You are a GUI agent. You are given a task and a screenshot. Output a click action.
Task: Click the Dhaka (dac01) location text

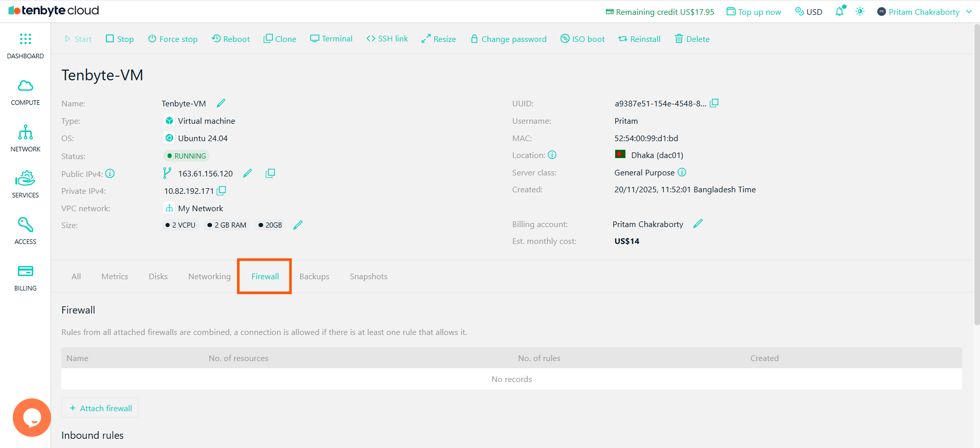click(657, 155)
